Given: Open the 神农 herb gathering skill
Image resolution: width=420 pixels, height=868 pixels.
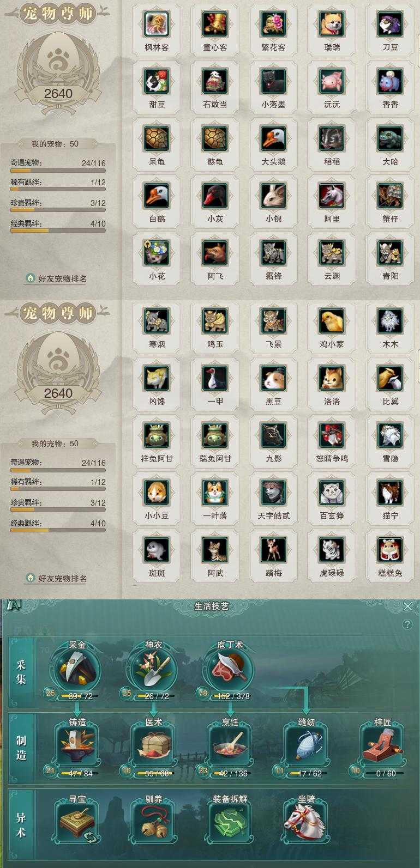Looking at the screenshot, I should tap(153, 669).
